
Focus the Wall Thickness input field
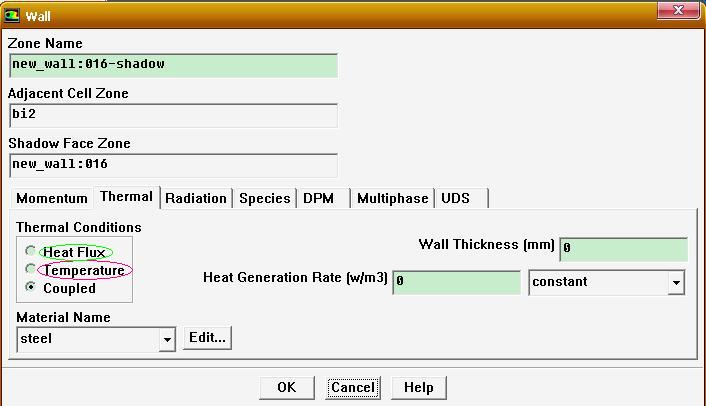pyautogui.click(x=623, y=249)
